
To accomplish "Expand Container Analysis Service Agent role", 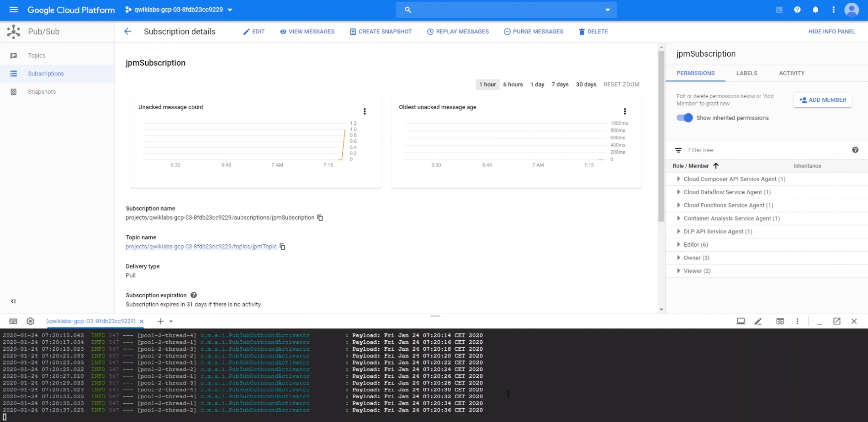I will click(678, 218).
